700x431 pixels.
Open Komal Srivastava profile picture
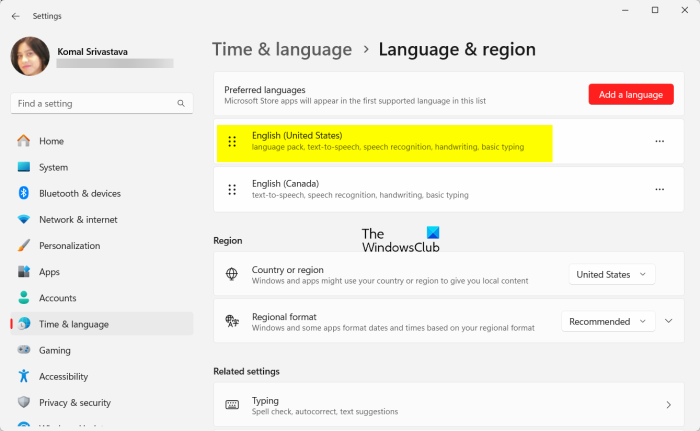(x=30, y=56)
